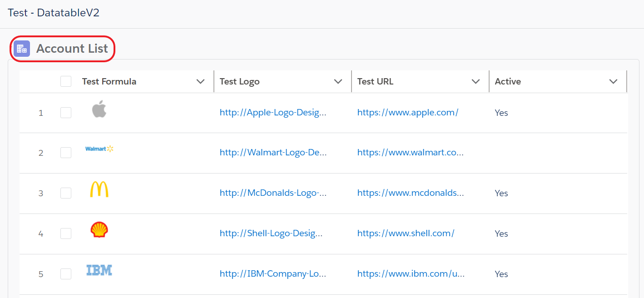Screen dimensions: 644x298
Task: Click the McDonalds golden arches logo
Action: coord(99,189)
